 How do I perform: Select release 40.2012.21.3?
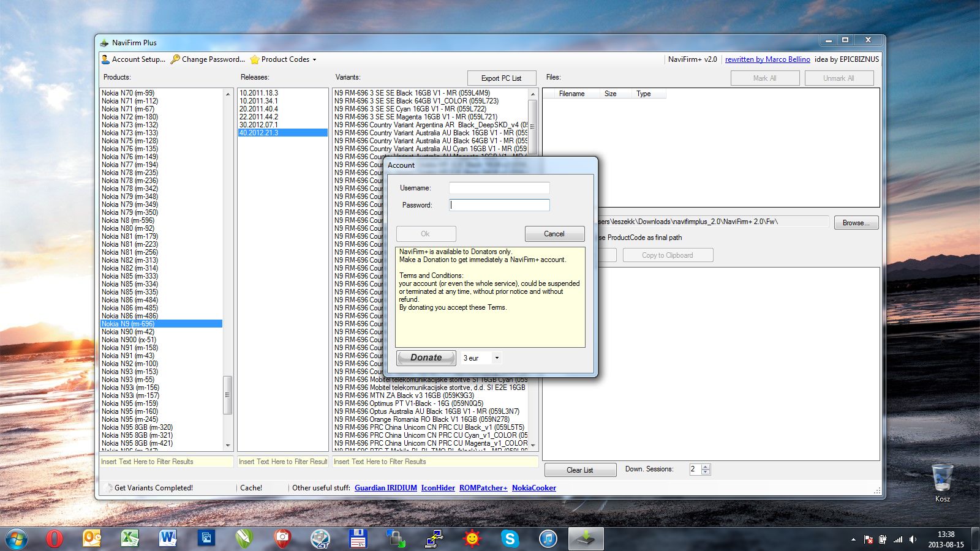(283, 133)
